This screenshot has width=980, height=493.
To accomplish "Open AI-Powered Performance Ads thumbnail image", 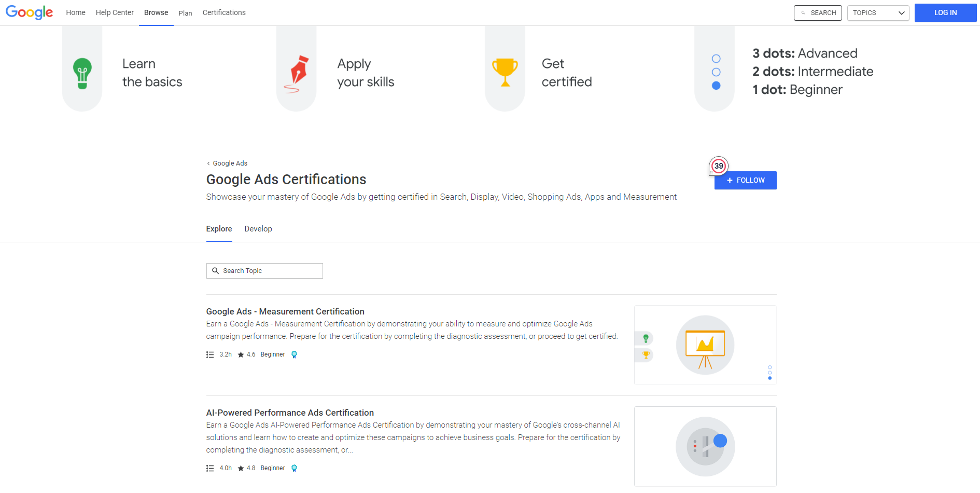I will [705, 446].
